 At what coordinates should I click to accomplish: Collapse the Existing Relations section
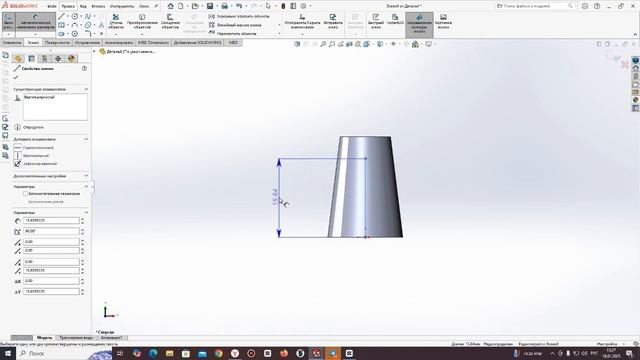[x=86, y=89]
